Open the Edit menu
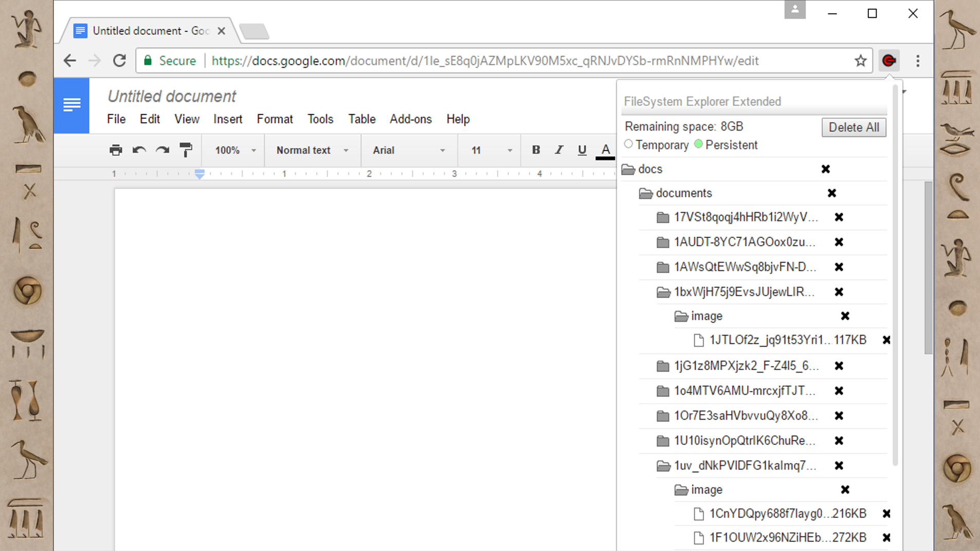Image resolution: width=980 pixels, height=552 pixels. 150,119
